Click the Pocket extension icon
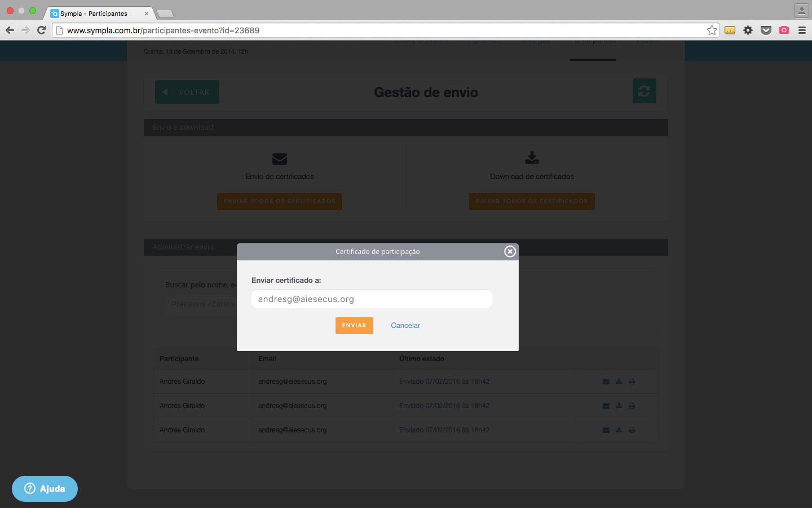Screen dimensions: 812x508 pos(766,30)
